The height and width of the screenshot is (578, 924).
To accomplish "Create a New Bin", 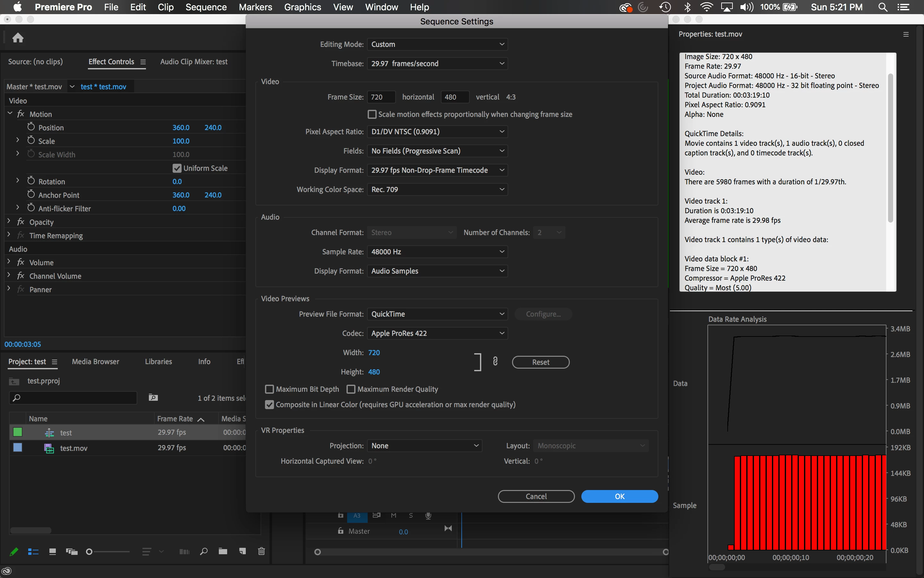I will pyautogui.click(x=223, y=551).
